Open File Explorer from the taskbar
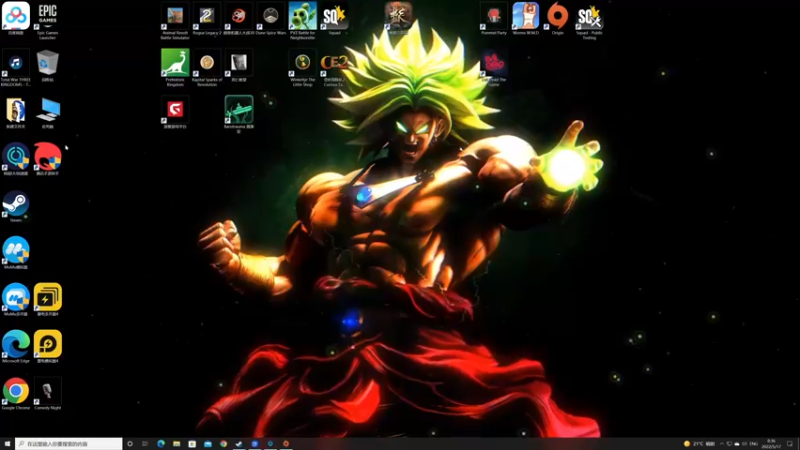 click(177, 444)
